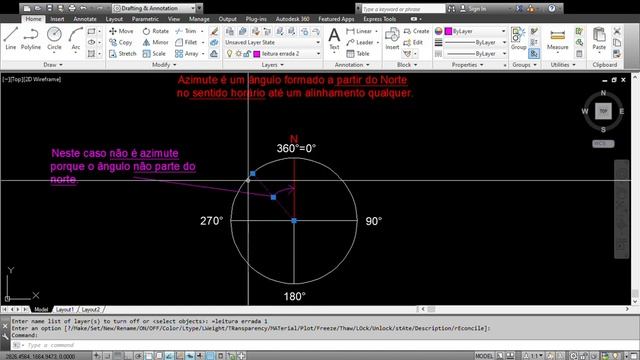Image resolution: width=640 pixels, height=360 pixels.
Task: Activate the Move command
Action: coord(121,31)
